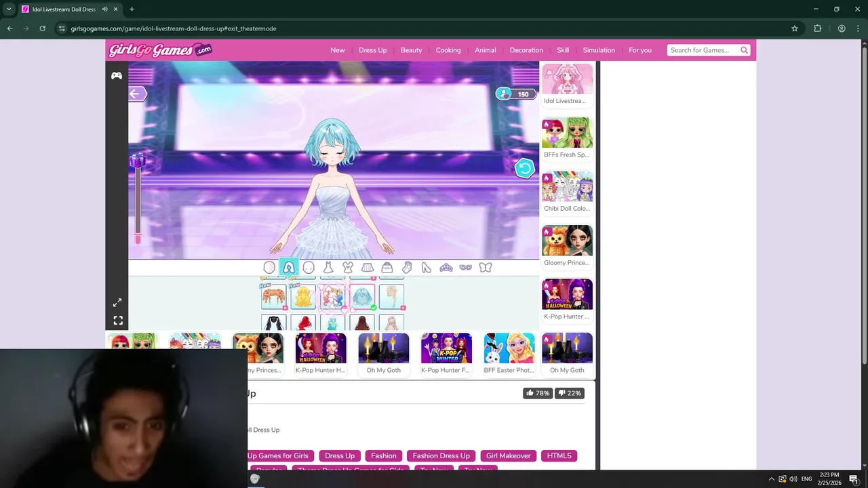This screenshot has height=488, width=868.
Task: Select the hairstyle category icon
Action: (x=289, y=268)
